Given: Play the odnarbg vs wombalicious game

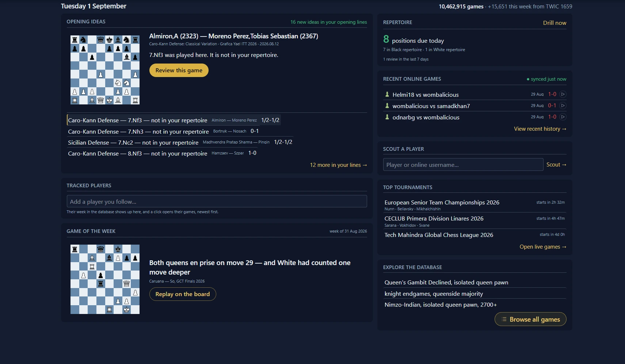Looking at the screenshot, I should [563, 117].
